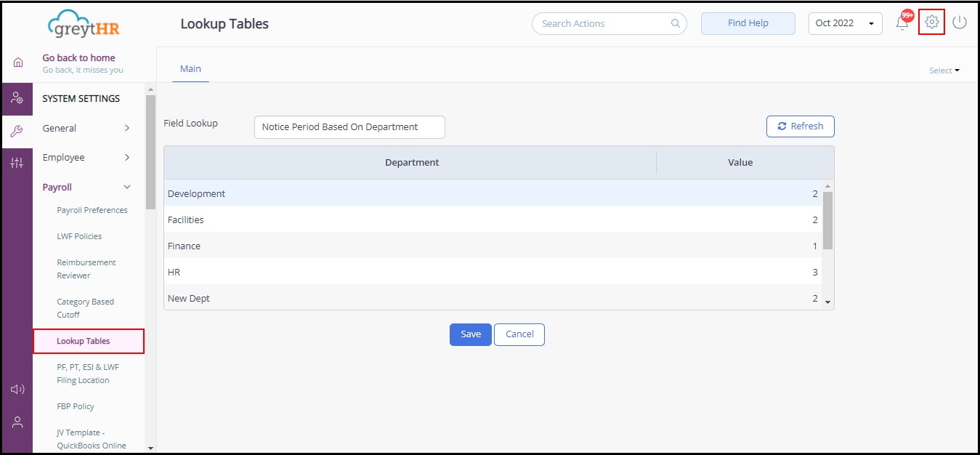Image resolution: width=980 pixels, height=455 pixels.
Task: Click the Refresh button
Action: click(x=801, y=126)
